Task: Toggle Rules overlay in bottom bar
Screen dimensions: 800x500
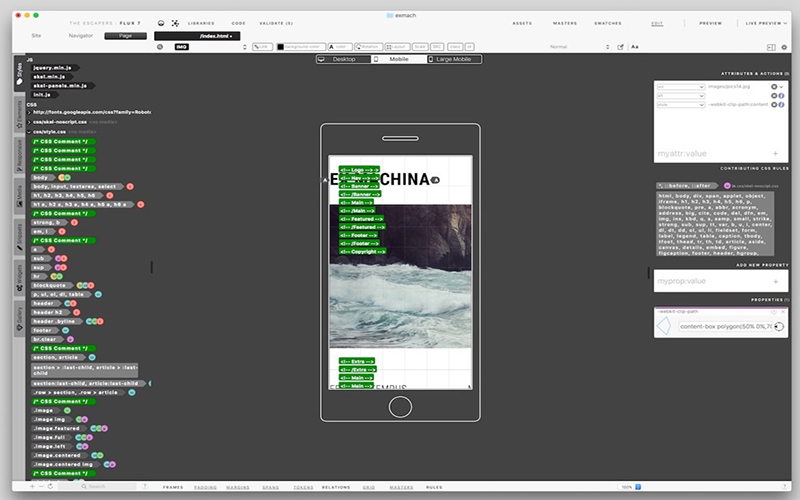Action: [x=434, y=487]
